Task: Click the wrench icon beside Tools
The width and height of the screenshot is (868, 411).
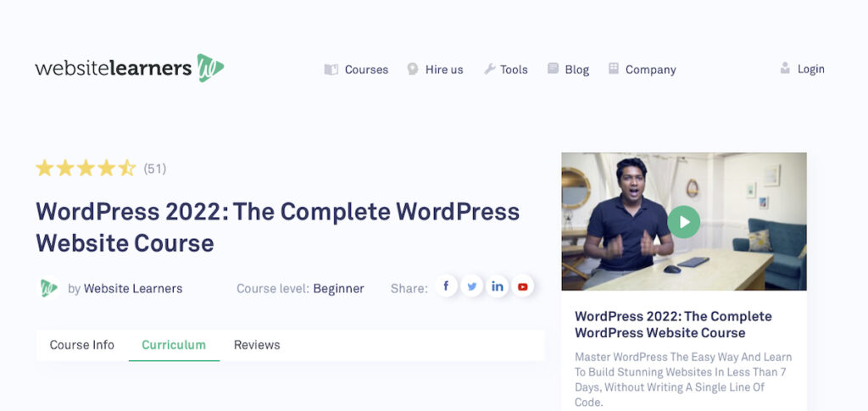Action: click(489, 69)
